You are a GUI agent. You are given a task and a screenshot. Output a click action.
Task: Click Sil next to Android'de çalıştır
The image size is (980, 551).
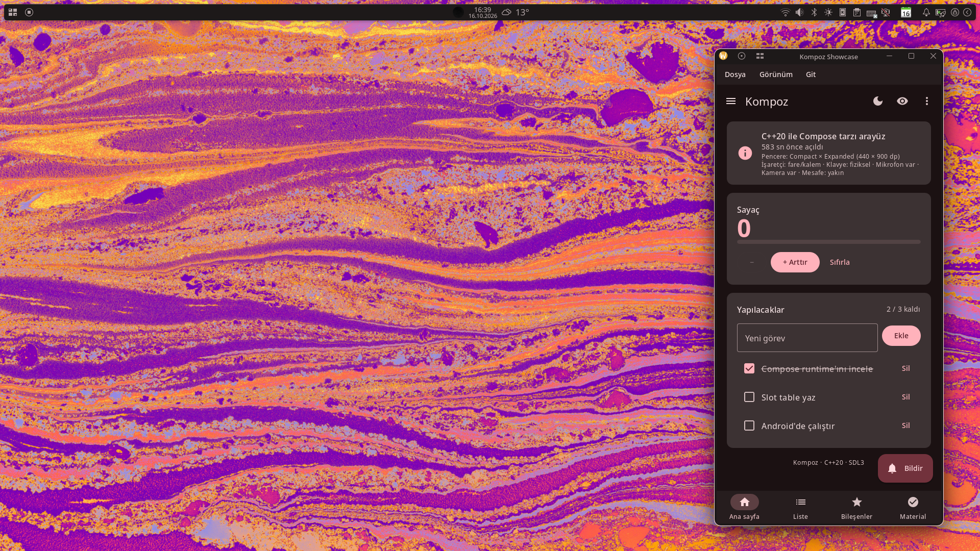click(906, 425)
